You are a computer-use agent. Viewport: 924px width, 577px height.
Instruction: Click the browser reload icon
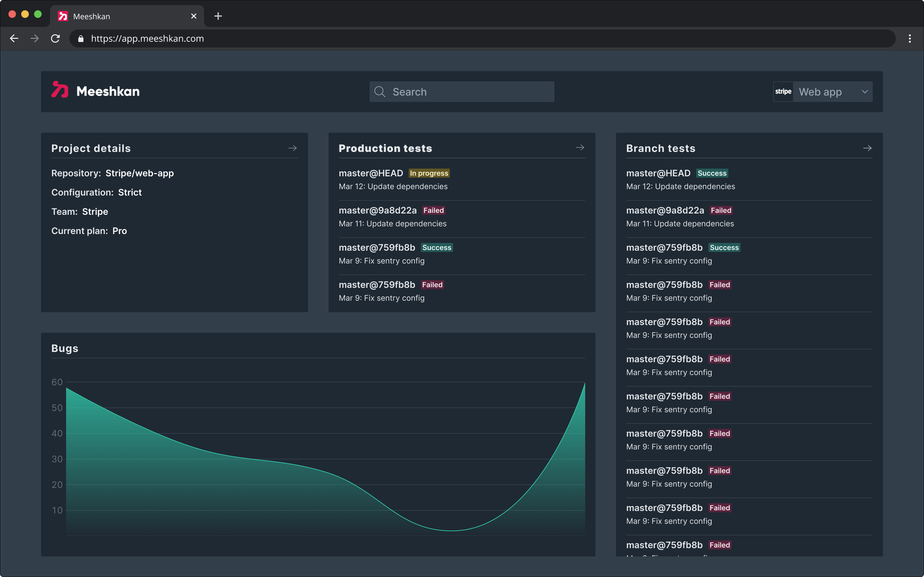(56, 38)
